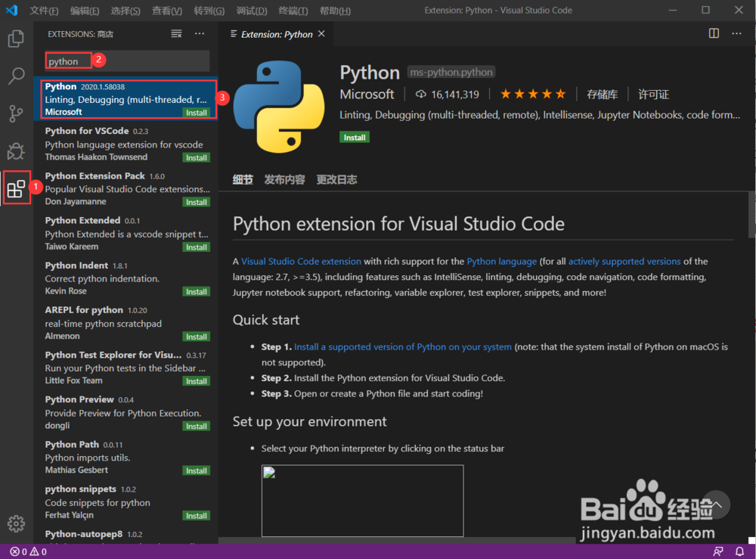Install Python Path extension
Viewport: 756px width, 559px height.
coord(197,470)
